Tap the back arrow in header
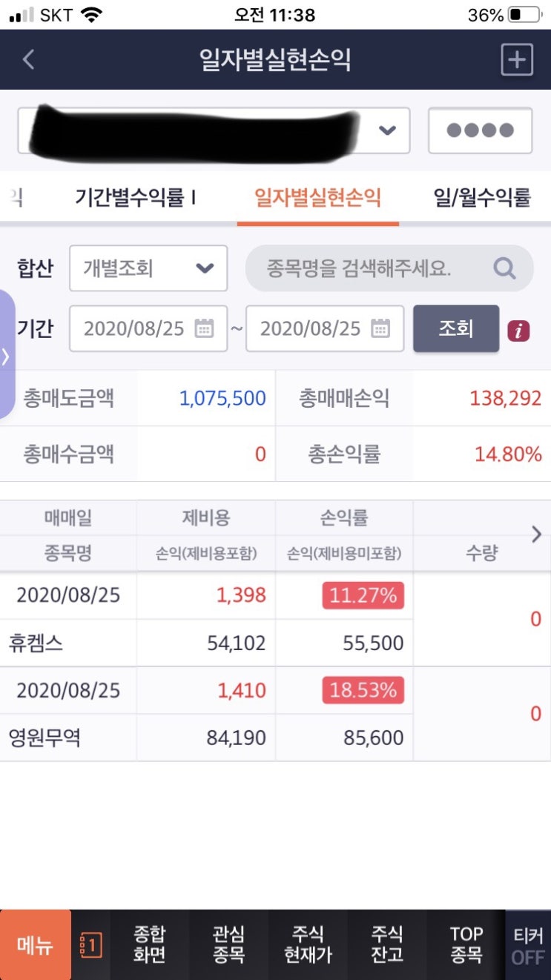This screenshot has width=551, height=980. [29, 59]
